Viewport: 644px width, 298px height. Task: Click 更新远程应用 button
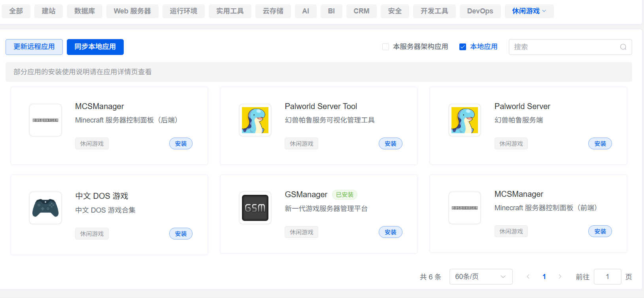click(34, 47)
